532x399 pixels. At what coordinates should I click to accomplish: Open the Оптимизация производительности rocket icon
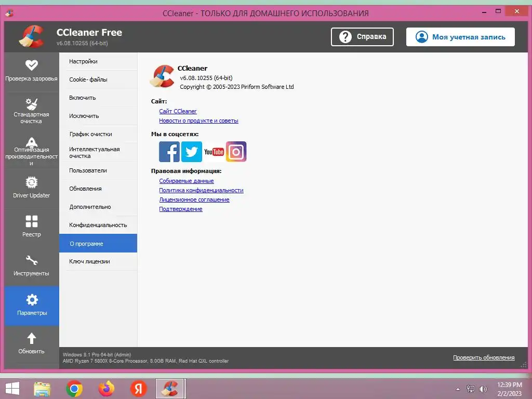click(x=32, y=142)
